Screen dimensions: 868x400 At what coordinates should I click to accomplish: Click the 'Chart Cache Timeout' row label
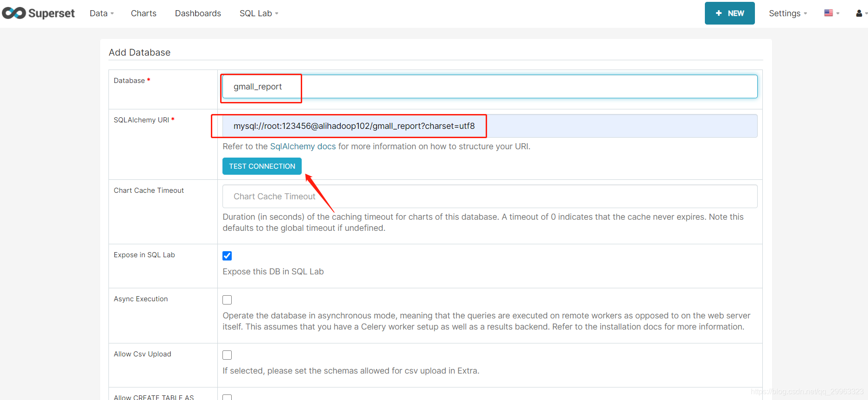[149, 190]
